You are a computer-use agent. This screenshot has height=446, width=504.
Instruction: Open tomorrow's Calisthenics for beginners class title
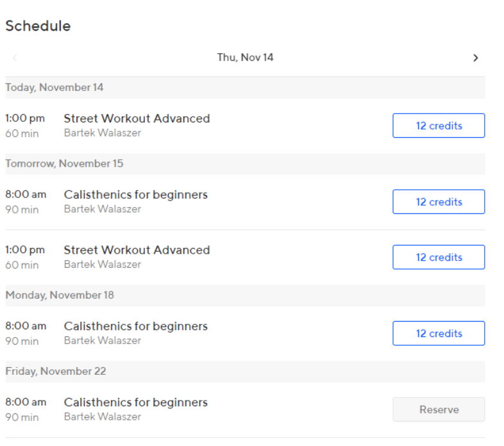[136, 195]
